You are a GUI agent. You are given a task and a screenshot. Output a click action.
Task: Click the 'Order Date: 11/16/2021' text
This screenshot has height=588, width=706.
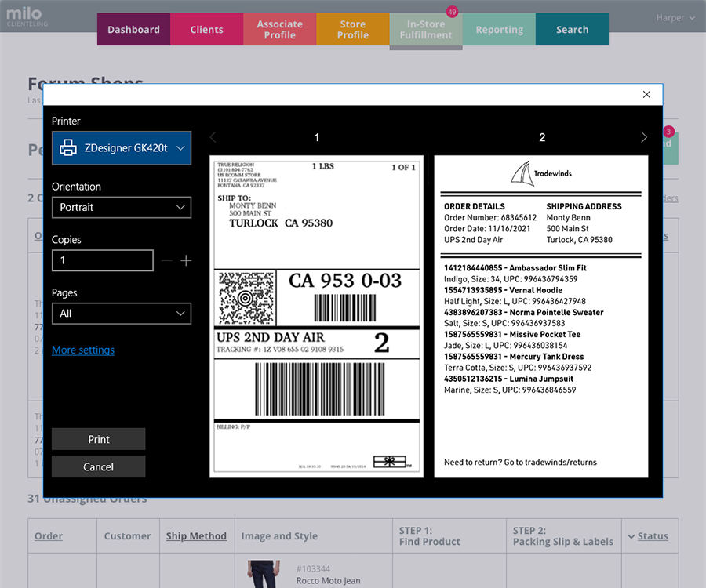click(x=487, y=229)
